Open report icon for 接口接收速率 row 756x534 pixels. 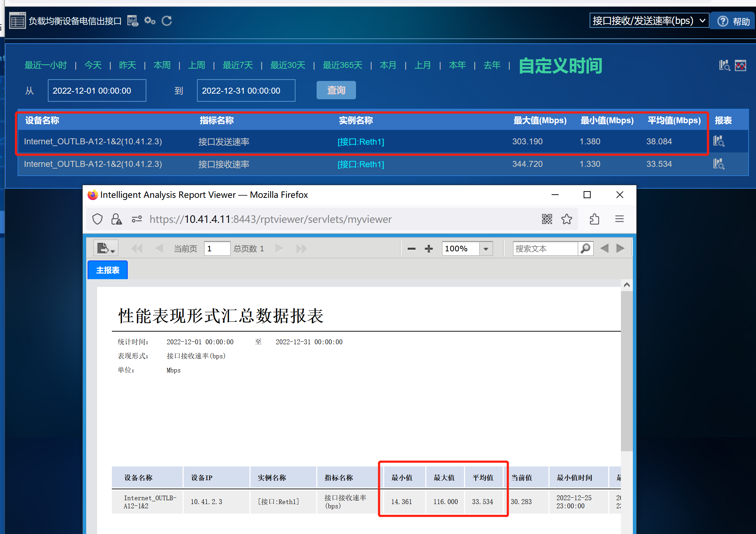tap(718, 164)
